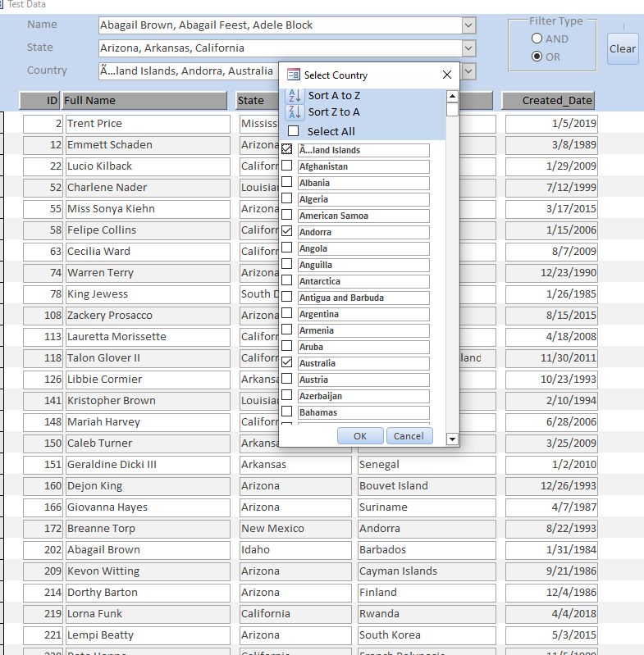This screenshot has width=644, height=655.
Task: Click the Clear filters button
Action: tap(623, 48)
